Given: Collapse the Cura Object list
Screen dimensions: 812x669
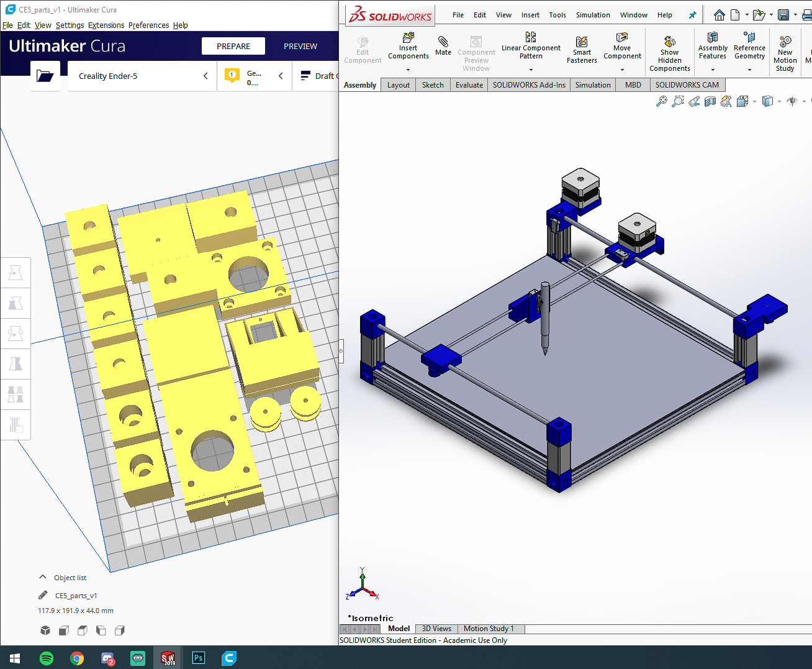Looking at the screenshot, I should pyautogui.click(x=43, y=577).
